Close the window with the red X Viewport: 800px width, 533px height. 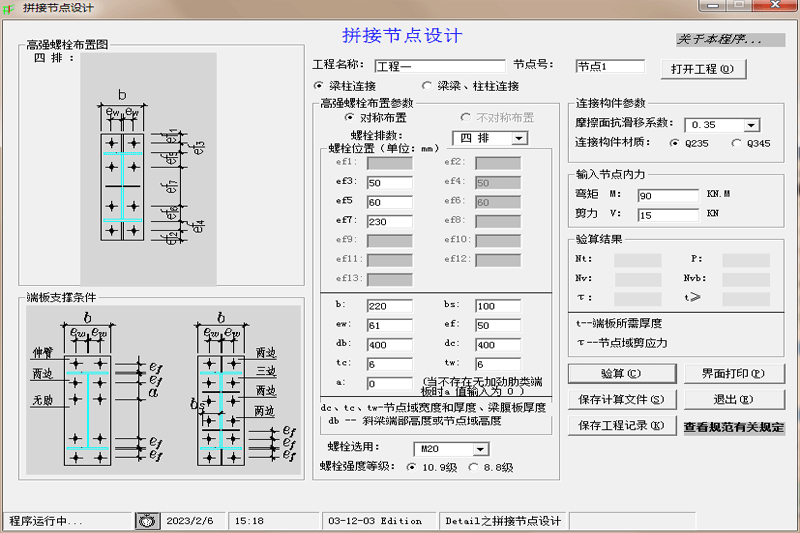click(x=775, y=5)
